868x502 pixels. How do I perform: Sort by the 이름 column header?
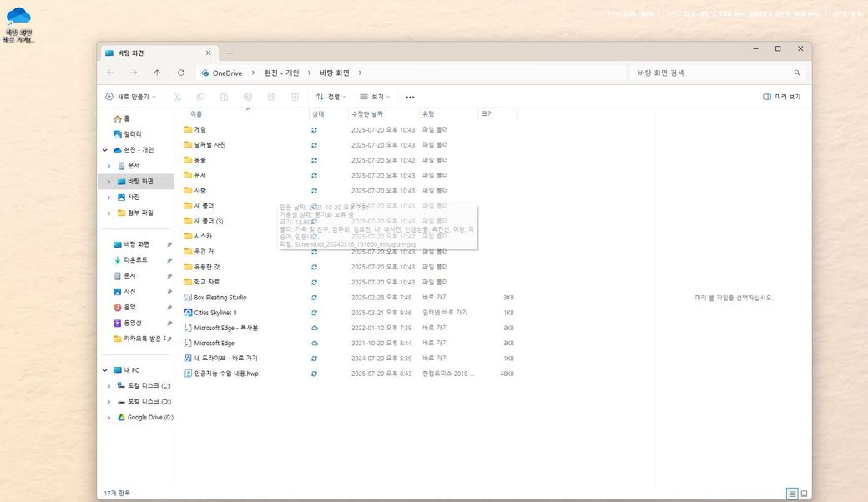tap(196, 114)
